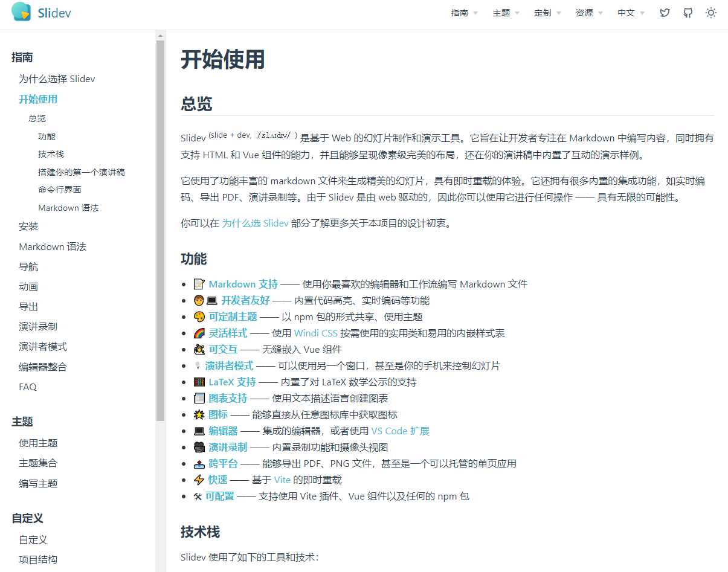Viewport: 728px width, 572px height.
Task: Jump to 搭建你的第一个演讲稿 sidebar item
Action: (82, 172)
